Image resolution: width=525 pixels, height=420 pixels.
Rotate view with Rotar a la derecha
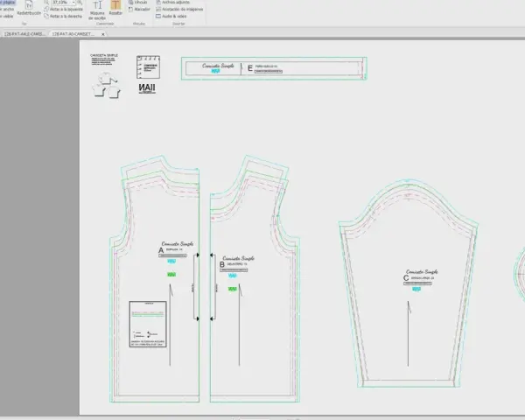[x=63, y=16]
